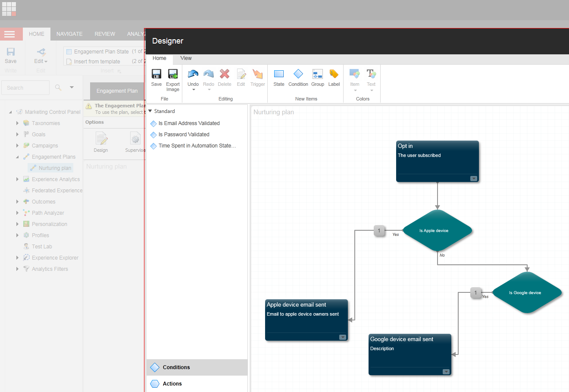Check the Insert from template option
569x392 pixels.
(69, 61)
